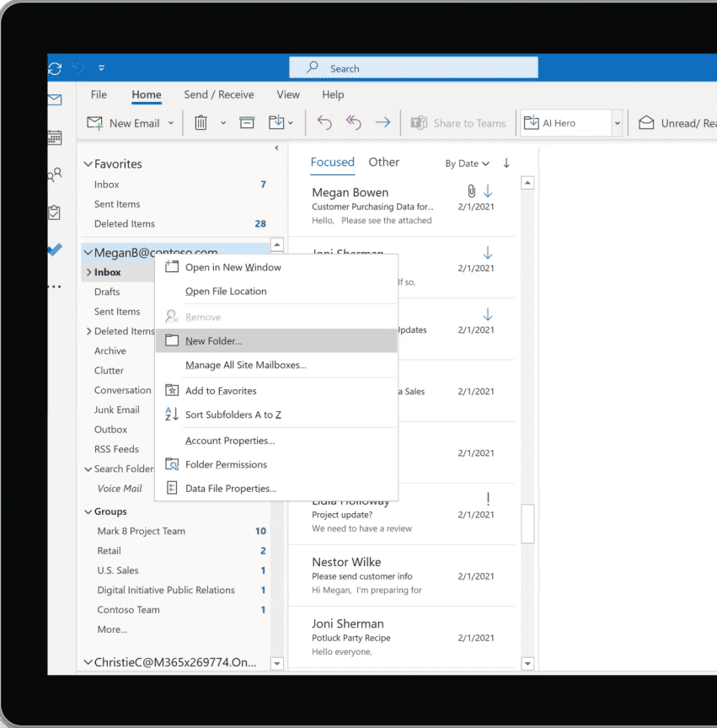
Task: Click the Reply All icon
Action: click(x=353, y=122)
